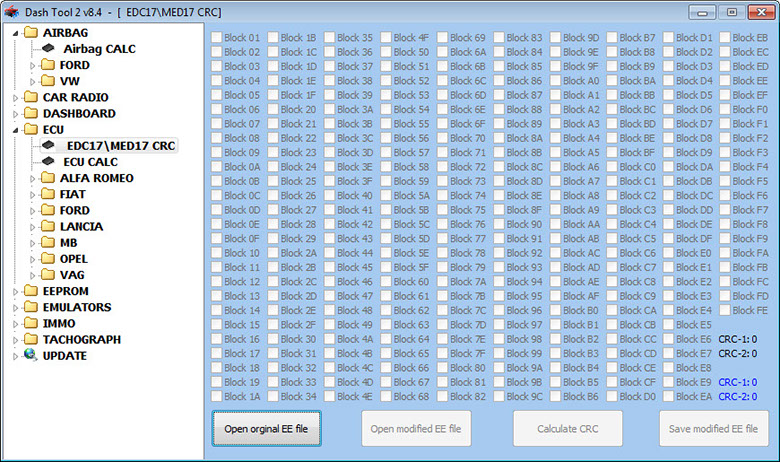
Task: Click the Calculate CRC button
Action: point(567,429)
